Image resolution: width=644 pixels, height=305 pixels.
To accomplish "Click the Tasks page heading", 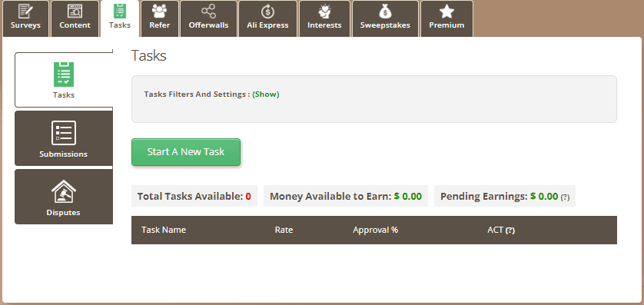I will (x=148, y=56).
